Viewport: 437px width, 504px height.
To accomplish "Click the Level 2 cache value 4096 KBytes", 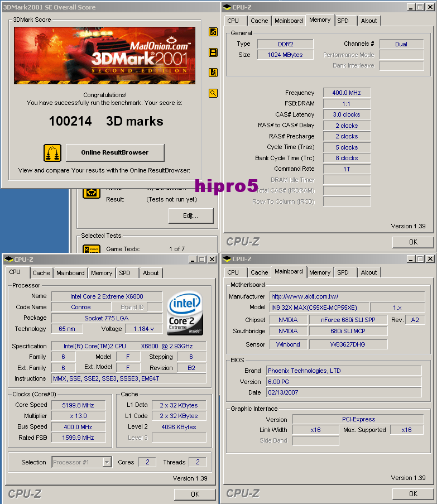I will 179,427.
